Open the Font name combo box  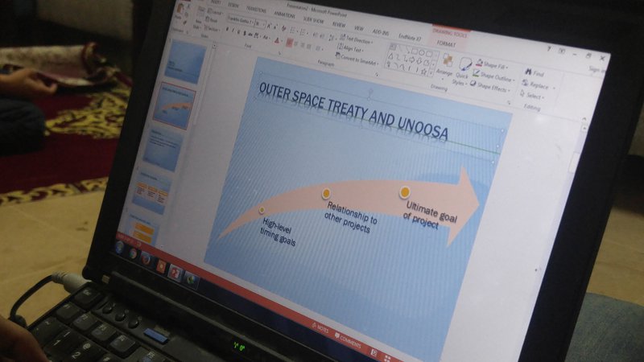(238, 20)
